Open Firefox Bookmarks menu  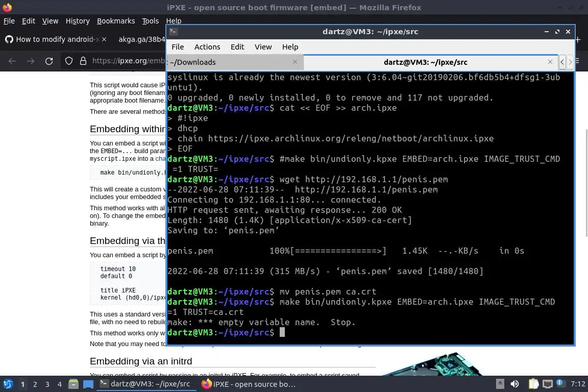coord(116,21)
